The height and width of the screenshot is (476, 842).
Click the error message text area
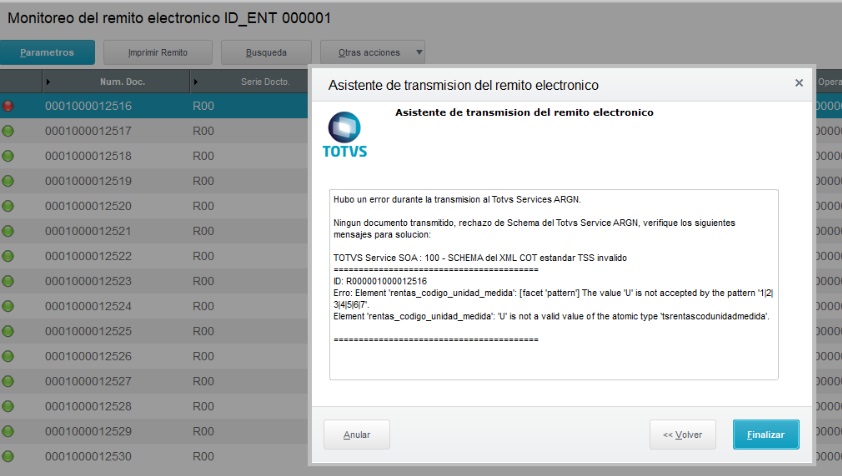(554, 284)
